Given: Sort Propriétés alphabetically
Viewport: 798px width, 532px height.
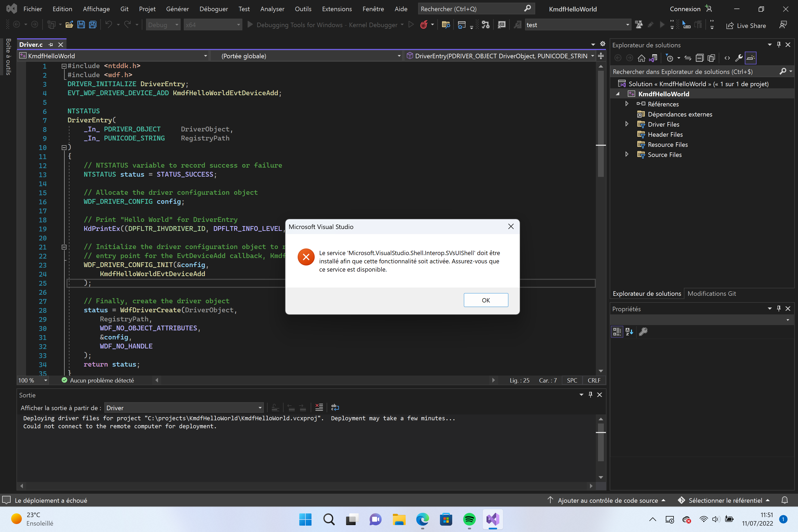Looking at the screenshot, I should pos(629,332).
